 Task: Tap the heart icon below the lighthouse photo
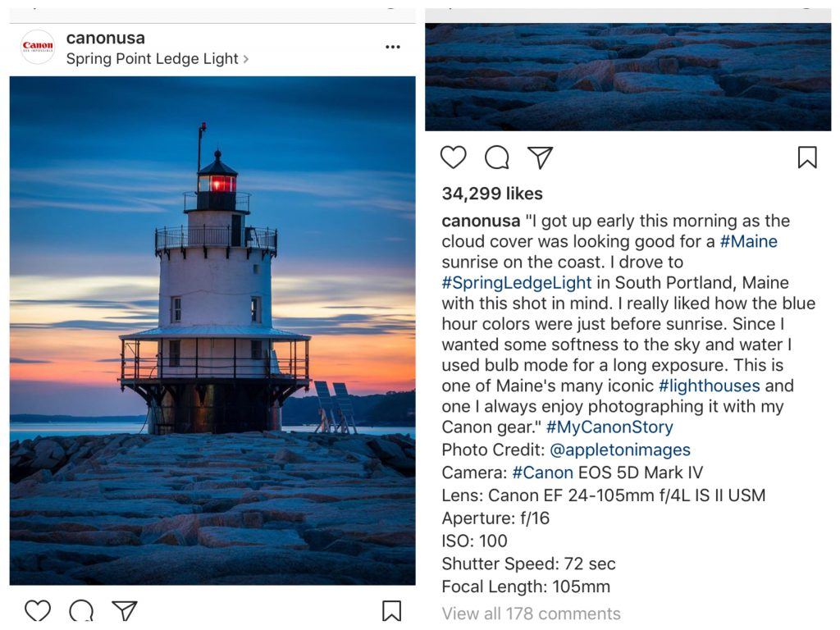[38, 611]
